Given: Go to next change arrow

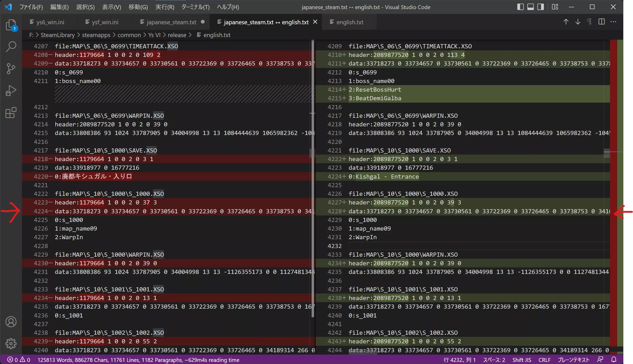Looking at the screenshot, I should [x=578, y=22].
